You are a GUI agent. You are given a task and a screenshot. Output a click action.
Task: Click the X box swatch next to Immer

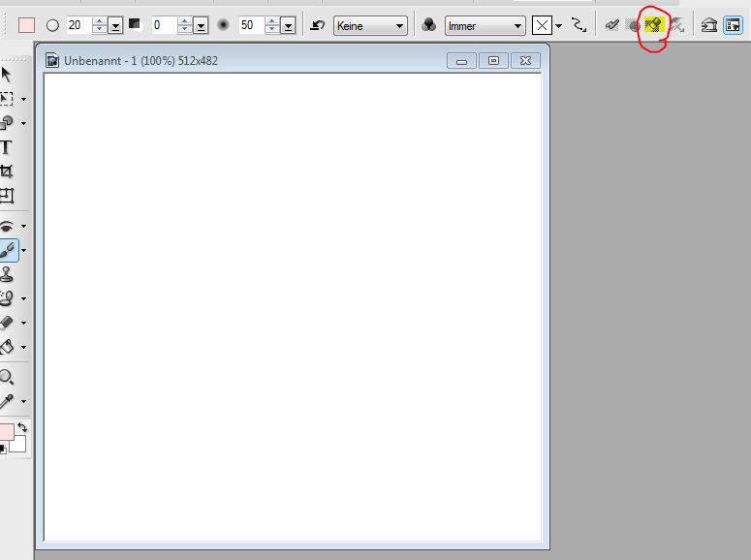(542, 25)
